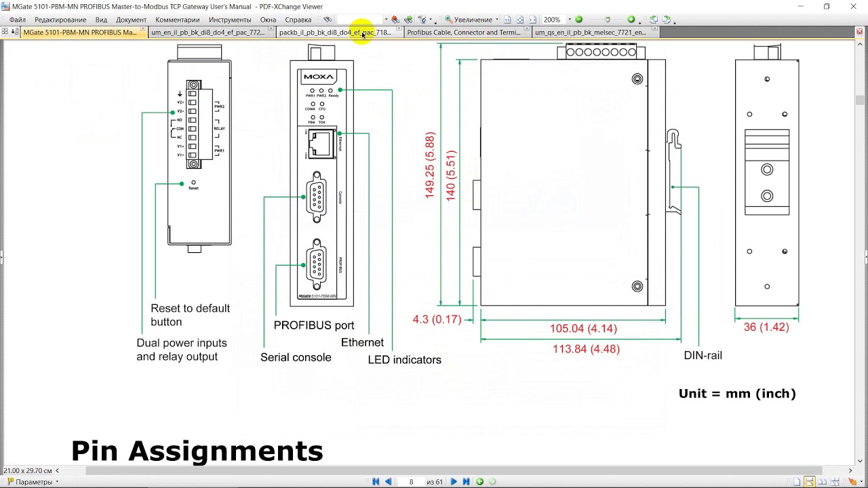Go to the last page
Viewport: 868px width, 488px height.
[466, 482]
